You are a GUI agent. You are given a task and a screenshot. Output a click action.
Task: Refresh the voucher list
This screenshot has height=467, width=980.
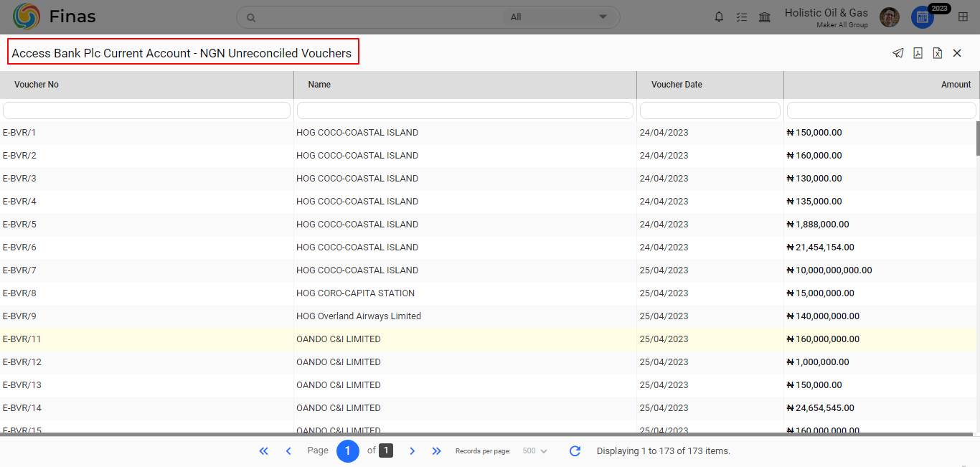[x=575, y=451]
